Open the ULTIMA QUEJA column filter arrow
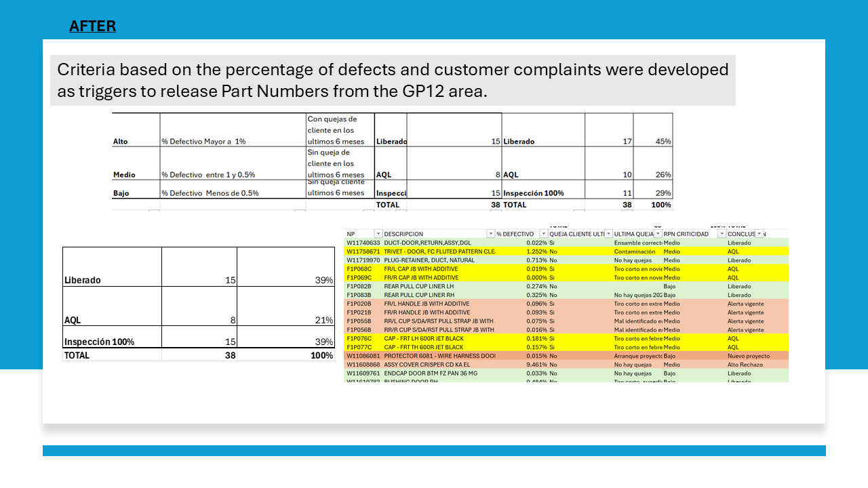Screen dimensions: 868x488 pos(658,234)
